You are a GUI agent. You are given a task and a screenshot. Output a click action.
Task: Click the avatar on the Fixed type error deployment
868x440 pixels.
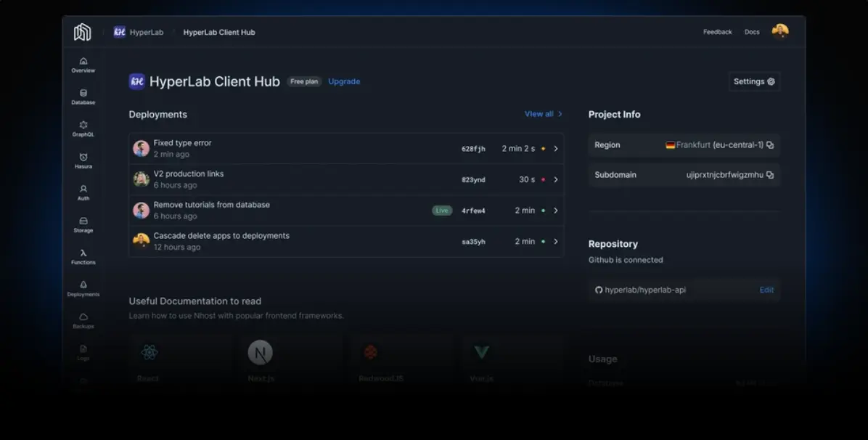pyautogui.click(x=142, y=149)
